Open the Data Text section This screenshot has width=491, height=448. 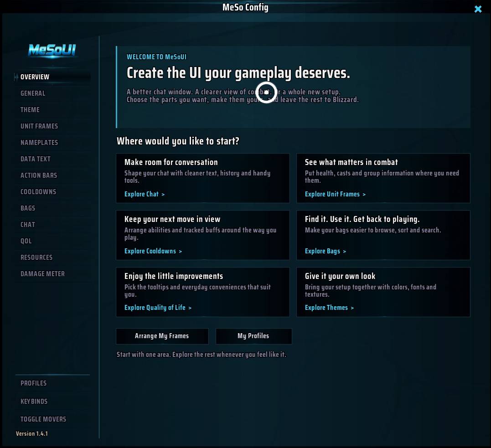point(52,159)
